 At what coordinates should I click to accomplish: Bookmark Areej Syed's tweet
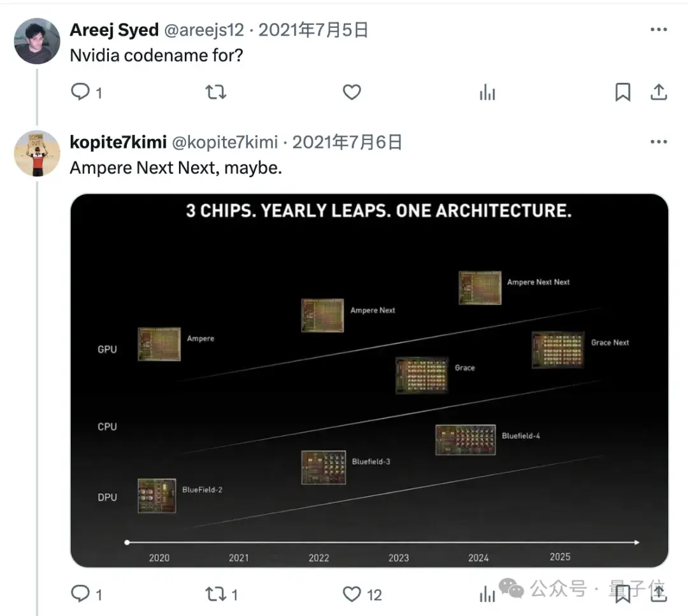pos(622,92)
